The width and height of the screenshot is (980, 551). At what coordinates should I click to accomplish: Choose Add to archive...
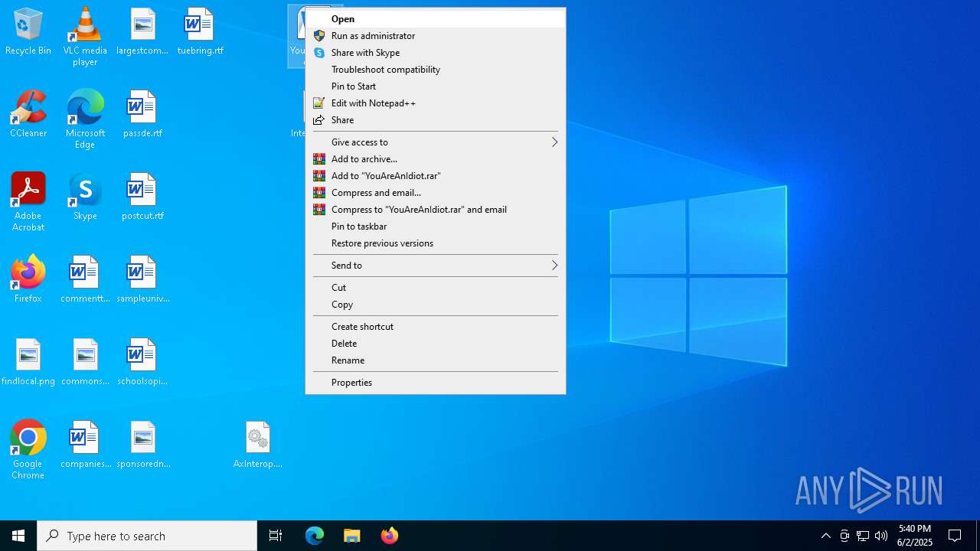[435, 159]
